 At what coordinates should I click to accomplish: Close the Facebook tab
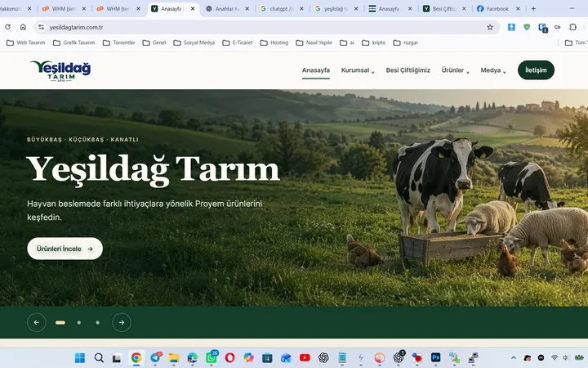point(518,9)
